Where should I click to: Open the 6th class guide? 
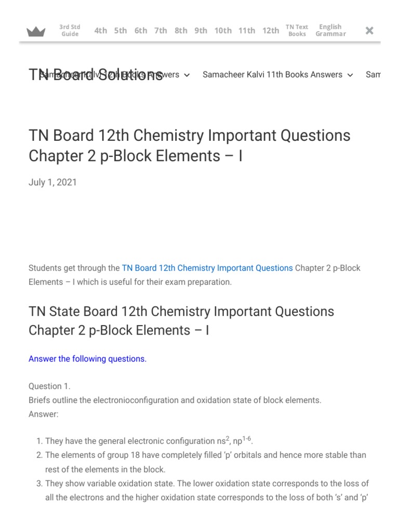(x=141, y=31)
